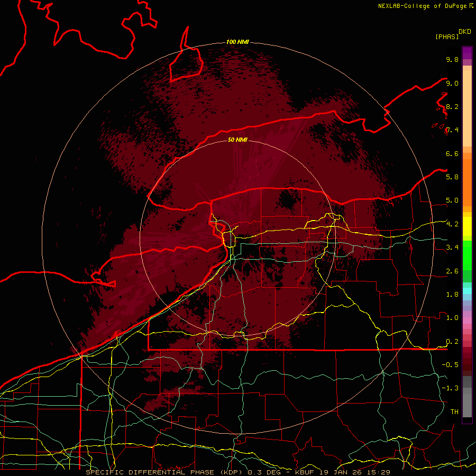
Task: Pick the yellow band of the color scale
Action: (467, 226)
